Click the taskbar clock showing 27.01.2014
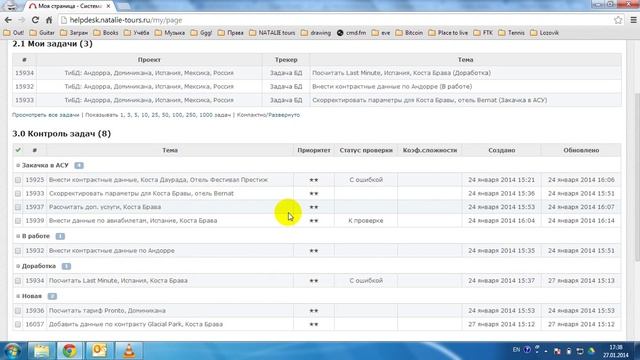 point(616,351)
